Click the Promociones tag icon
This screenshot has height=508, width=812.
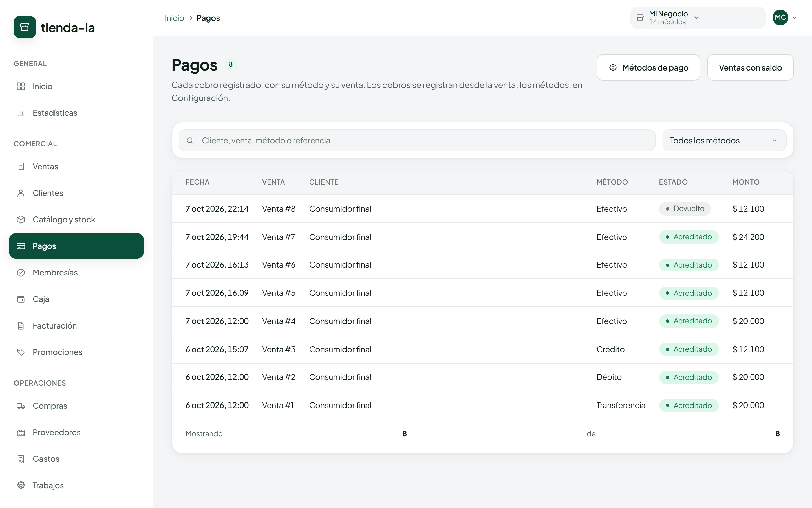coord(21,352)
